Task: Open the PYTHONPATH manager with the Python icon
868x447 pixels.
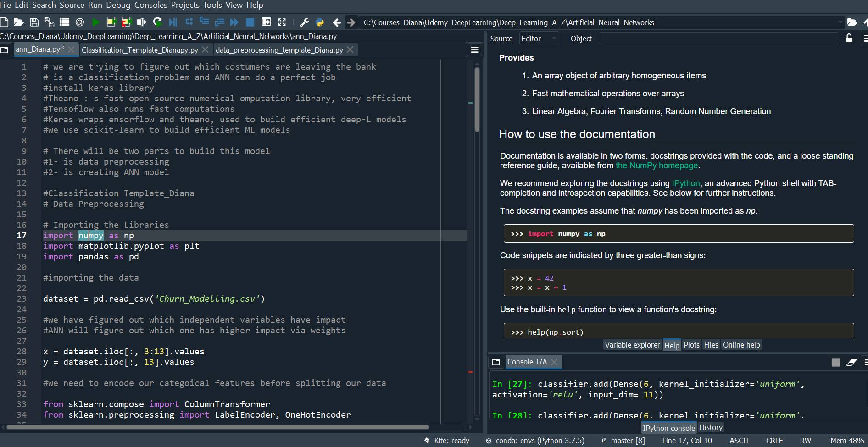Action: coord(320,22)
